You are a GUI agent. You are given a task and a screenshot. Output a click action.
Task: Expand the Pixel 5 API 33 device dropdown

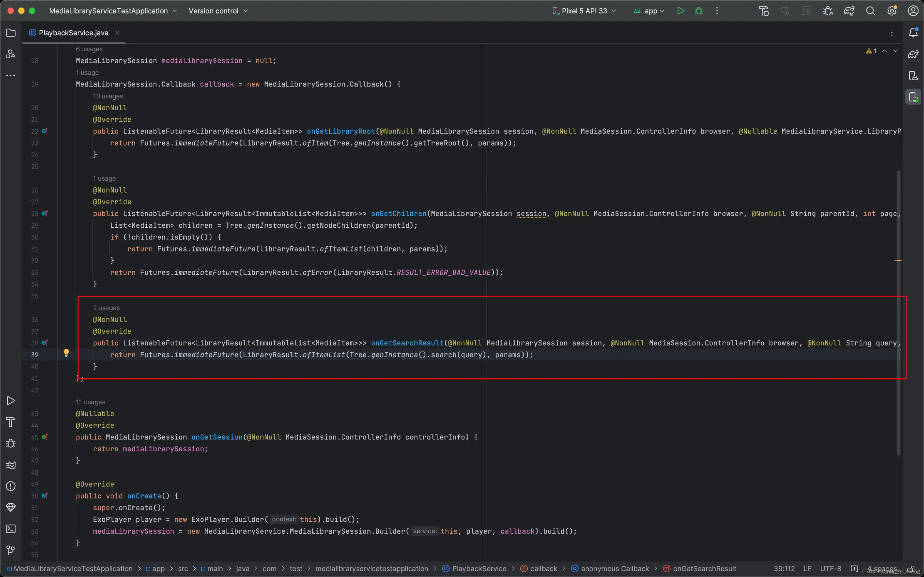tap(584, 11)
